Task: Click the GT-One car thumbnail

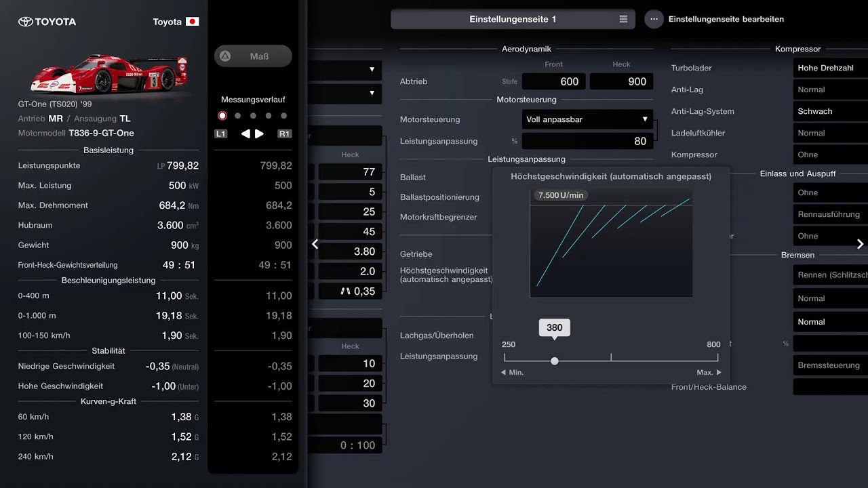Action: pos(108,73)
